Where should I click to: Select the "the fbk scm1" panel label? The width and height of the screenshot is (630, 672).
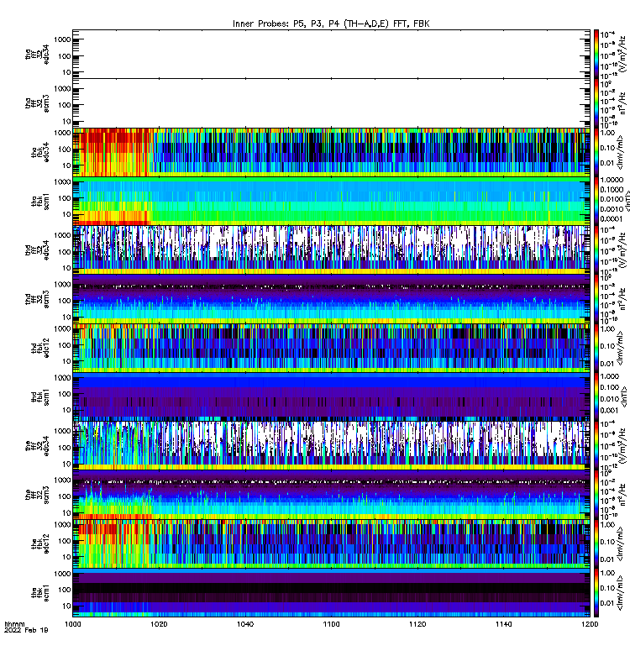40,593
